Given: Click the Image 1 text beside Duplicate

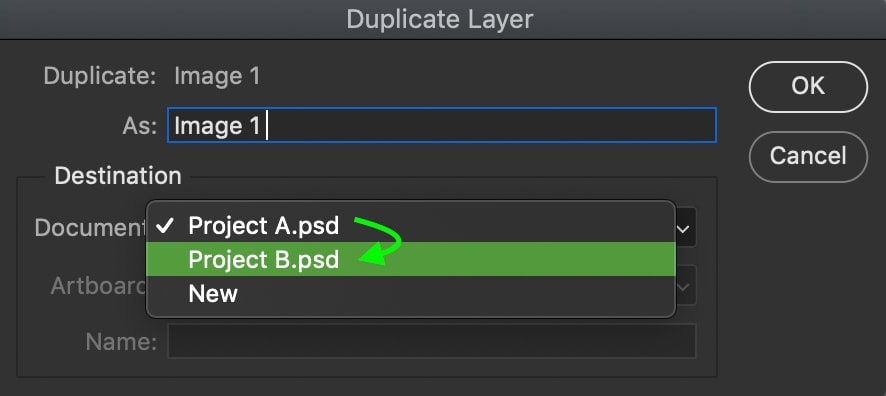Looking at the screenshot, I should (217, 76).
